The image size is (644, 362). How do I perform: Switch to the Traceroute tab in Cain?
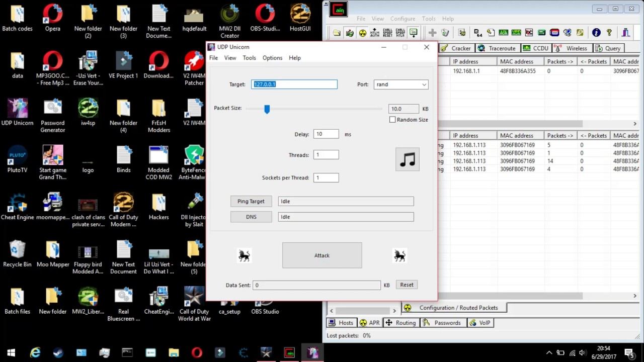click(497, 48)
